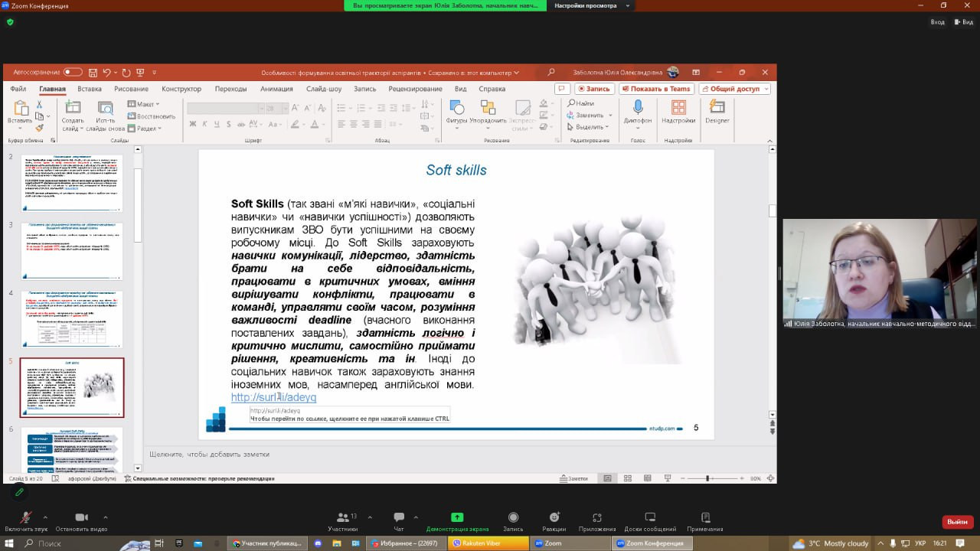Open Zoom Whiteboards icon
980x551 pixels.
pos(650,518)
